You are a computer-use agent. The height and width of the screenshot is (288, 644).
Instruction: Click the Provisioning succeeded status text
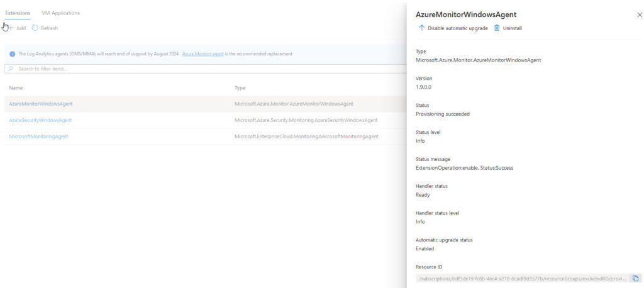(442, 114)
